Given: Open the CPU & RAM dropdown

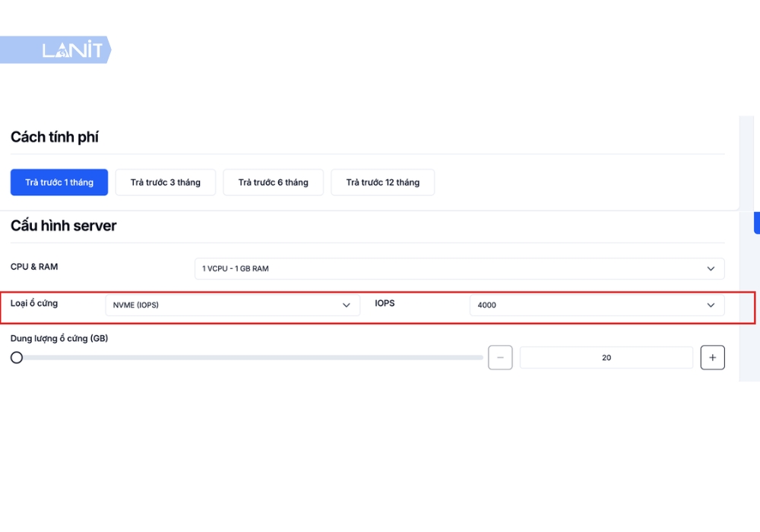Looking at the screenshot, I should 460,268.
